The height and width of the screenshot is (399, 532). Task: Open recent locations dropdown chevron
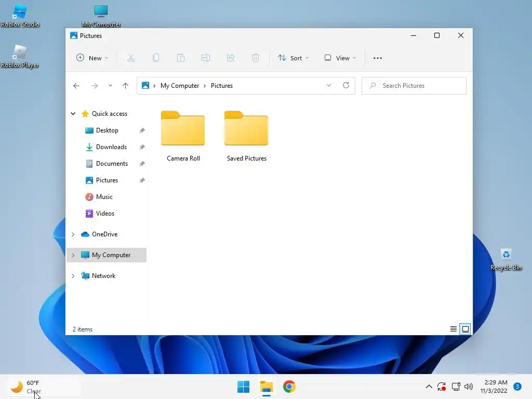(110, 86)
